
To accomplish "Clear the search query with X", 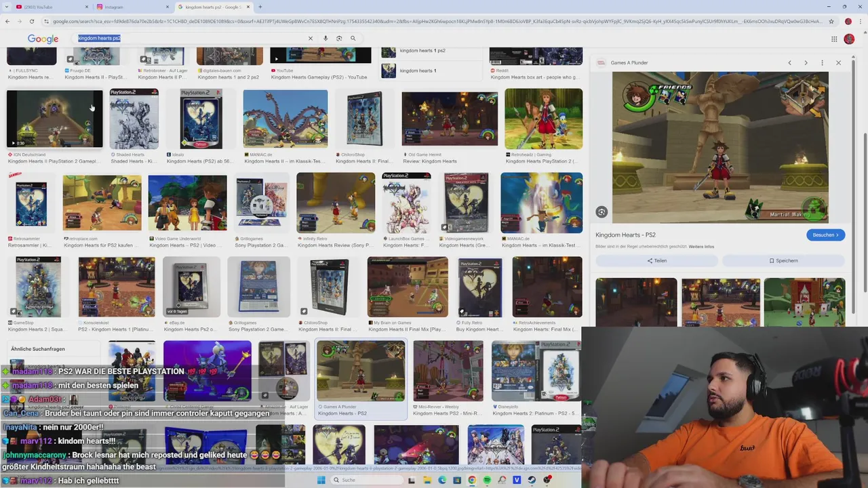I will pyautogui.click(x=311, y=38).
